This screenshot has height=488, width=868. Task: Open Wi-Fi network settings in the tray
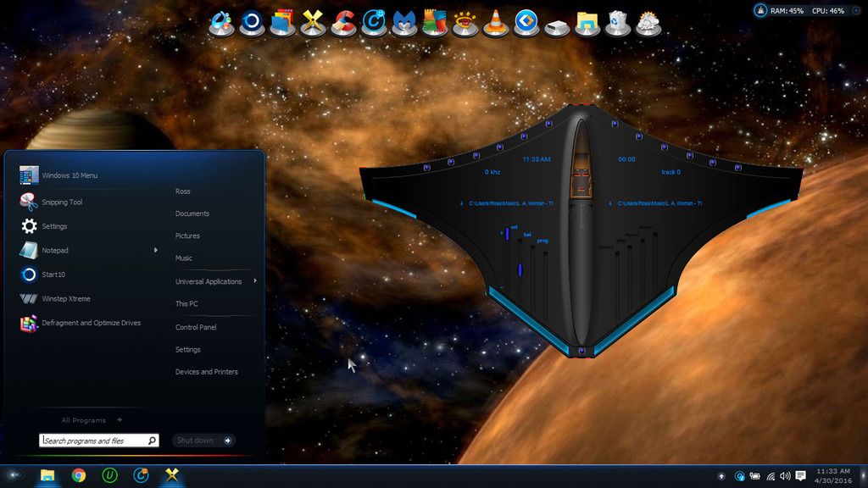770,476
